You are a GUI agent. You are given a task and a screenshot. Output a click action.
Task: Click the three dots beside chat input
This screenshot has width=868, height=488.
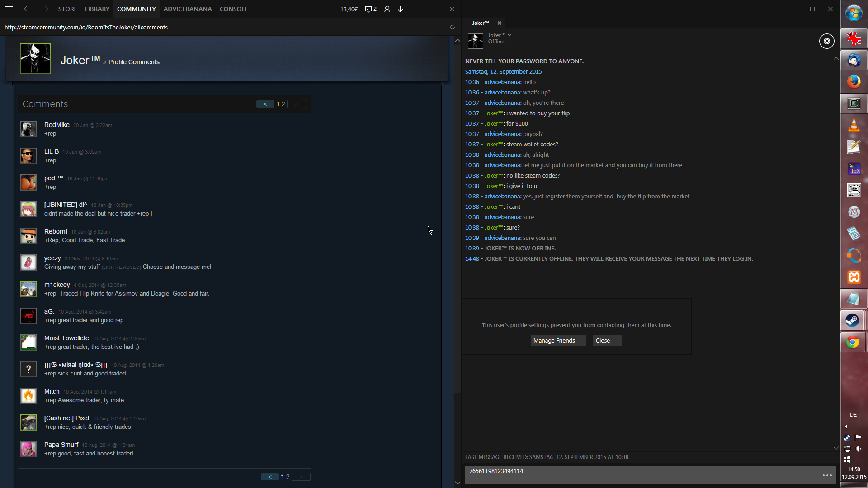(x=827, y=475)
